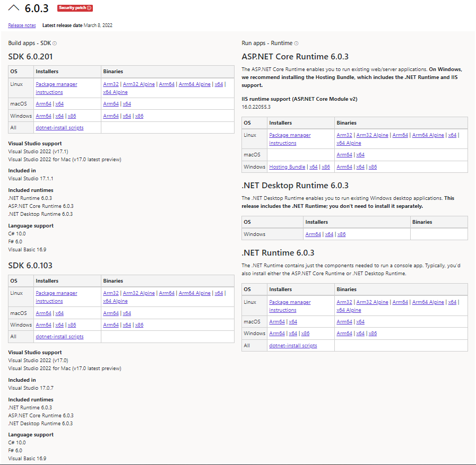Select the SDK 6.0.201 heading text
Viewport: 476px width, 465px height.
(30, 57)
